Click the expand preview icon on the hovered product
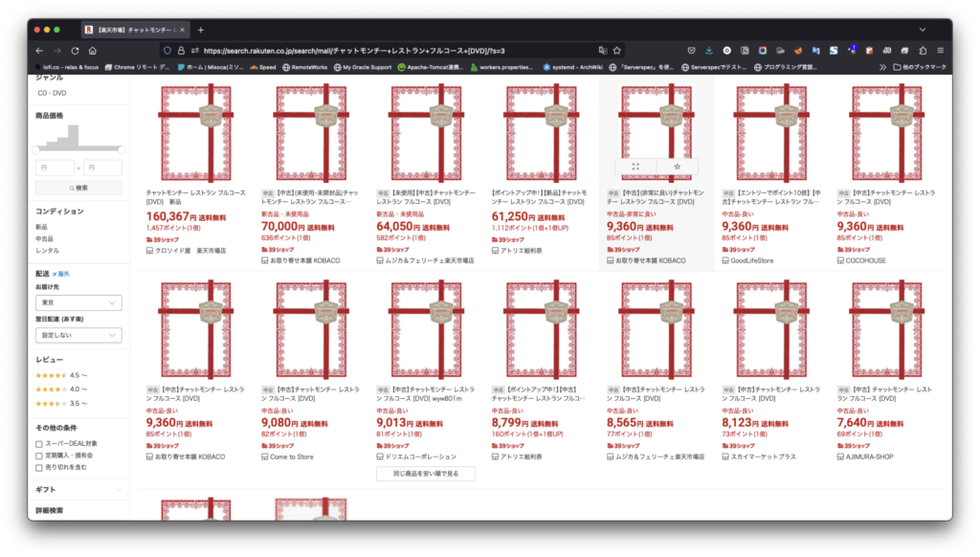Viewport: 980px width, 557px height. click(635, 167)
